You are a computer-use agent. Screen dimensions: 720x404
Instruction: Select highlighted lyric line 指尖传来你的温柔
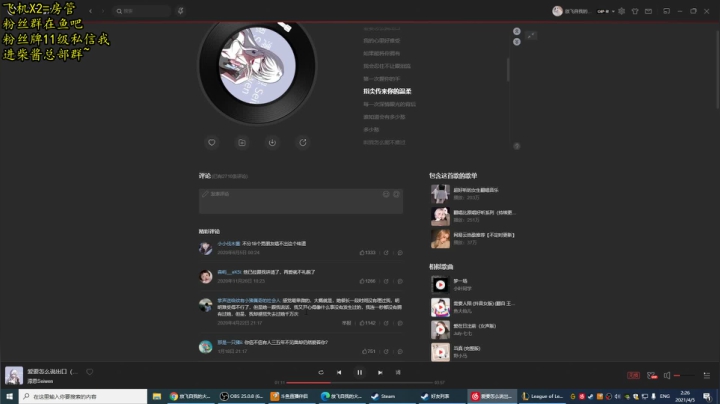coord(387,91)
